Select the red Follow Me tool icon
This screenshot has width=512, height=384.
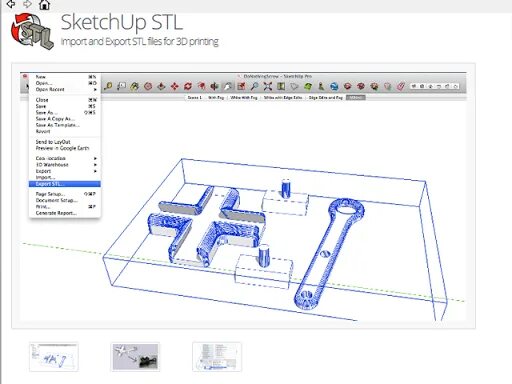[201, 86]
